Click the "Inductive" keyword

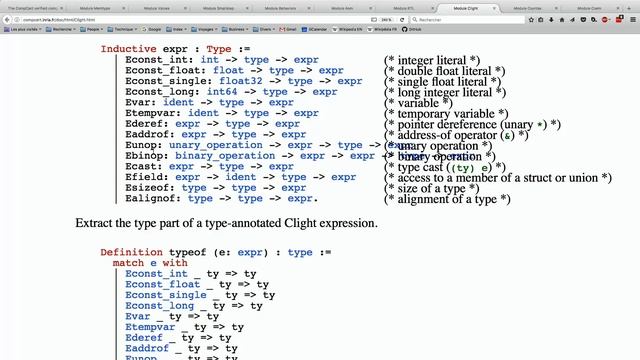129,49
